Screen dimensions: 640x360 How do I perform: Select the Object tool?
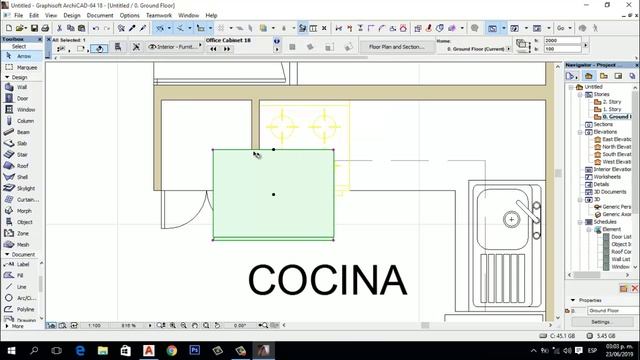[21, 222]
